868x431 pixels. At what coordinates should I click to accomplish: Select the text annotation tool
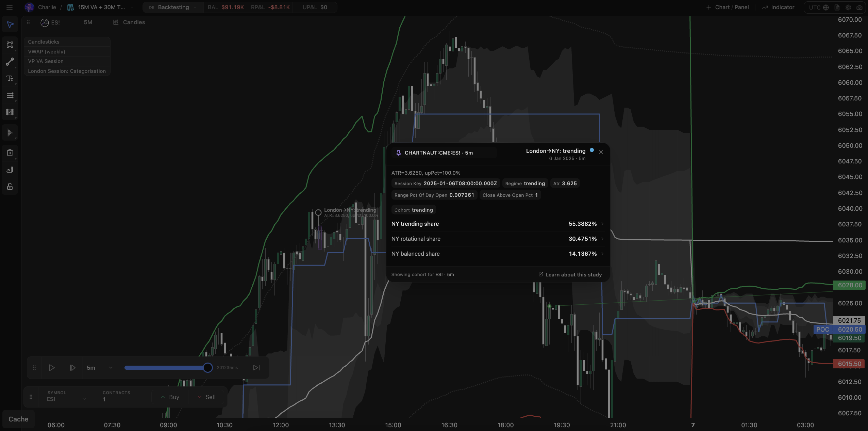point(10,79)
